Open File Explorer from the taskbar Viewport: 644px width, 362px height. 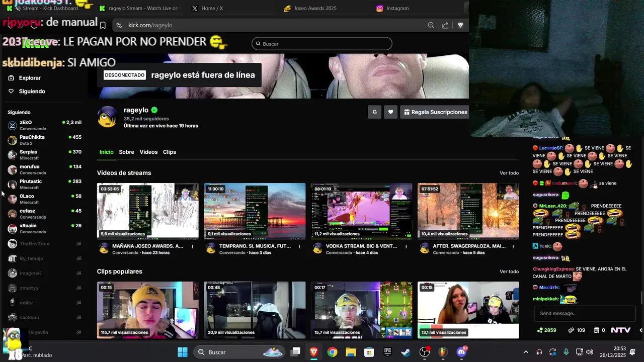[351, 352]
